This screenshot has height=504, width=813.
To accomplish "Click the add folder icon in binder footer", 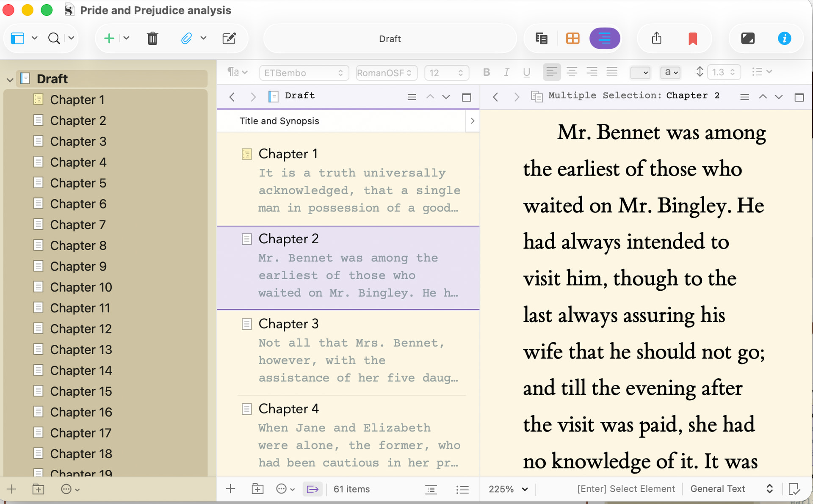I will (x=38, y=489).
